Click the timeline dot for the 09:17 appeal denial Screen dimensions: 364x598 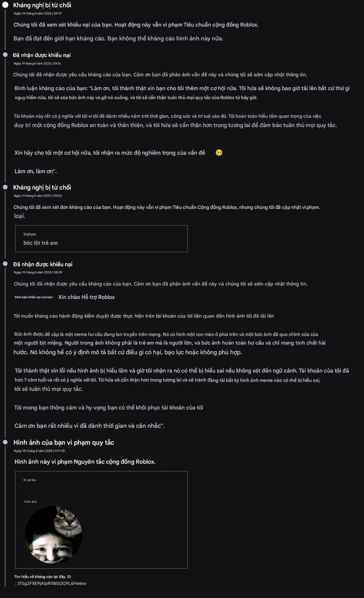pyautogui.click(x=5, y=5)
